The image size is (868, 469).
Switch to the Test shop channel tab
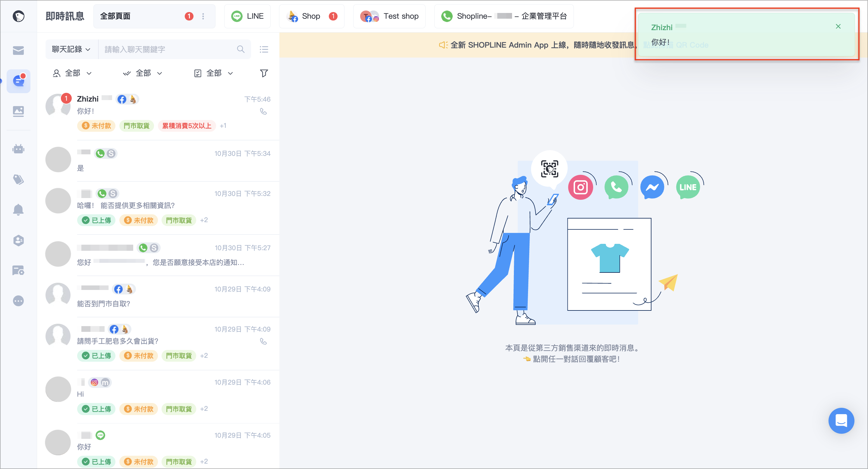pos(389,16)
